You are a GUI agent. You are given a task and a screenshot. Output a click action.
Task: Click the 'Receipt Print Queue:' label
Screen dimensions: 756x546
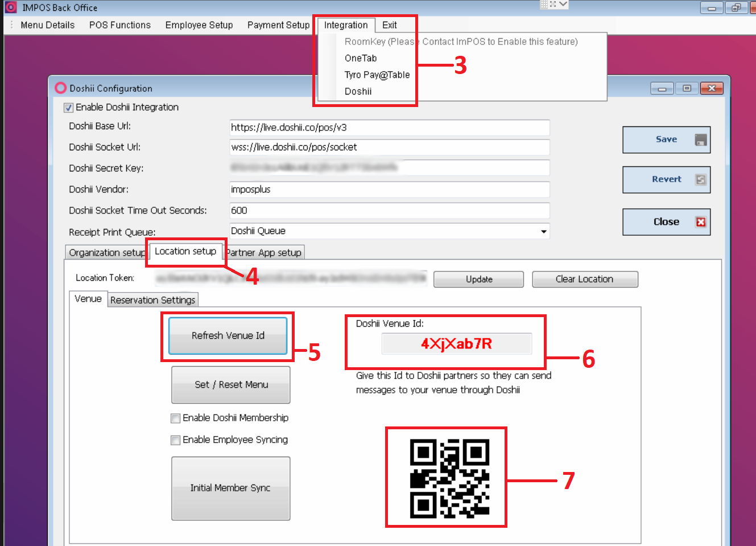(x=112, y=232)
